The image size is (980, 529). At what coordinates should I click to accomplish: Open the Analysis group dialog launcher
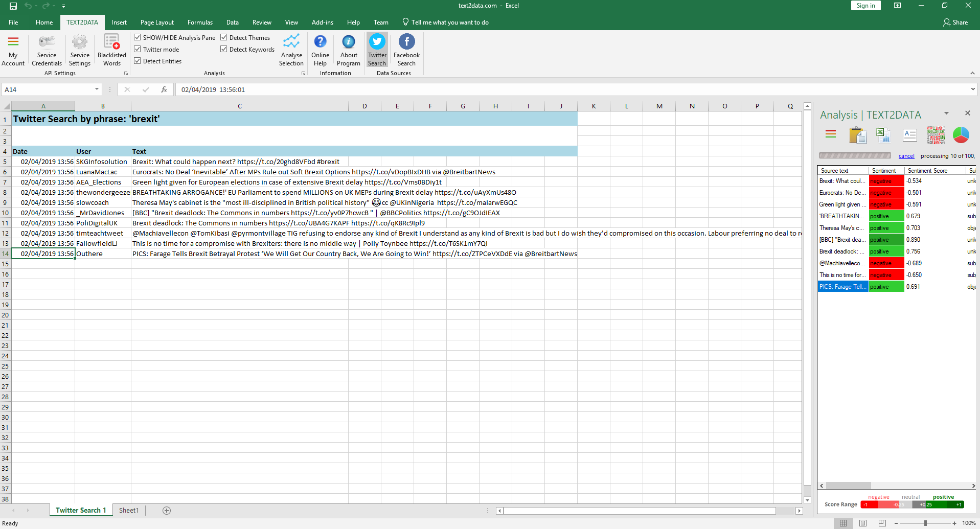(x=303, y=74)
